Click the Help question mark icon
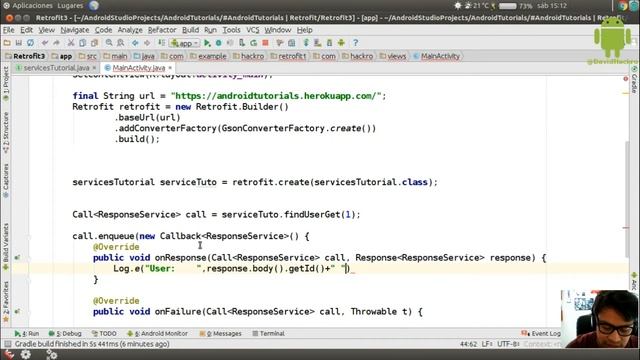 point(356,43)
